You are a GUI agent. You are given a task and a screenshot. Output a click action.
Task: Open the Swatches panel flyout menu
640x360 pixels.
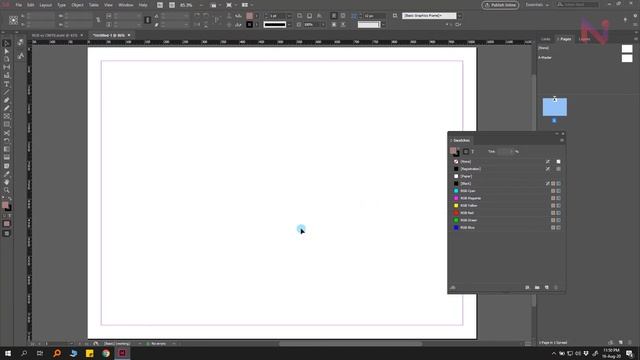coord(562,140)
